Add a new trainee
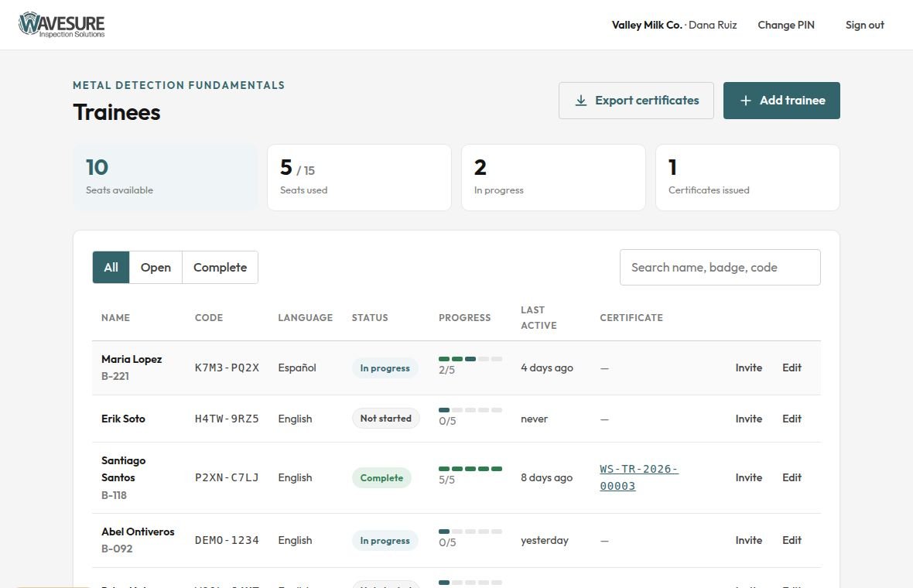913x588 pixels. click(781, 101)
